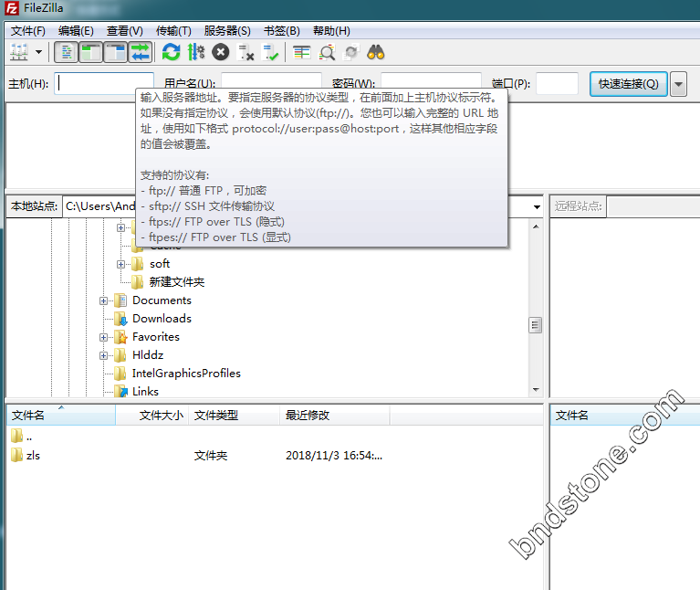This screenshot has height=590, width=700.
Task: Sort local files by 文件类型 column
Action: [x=235, y=416]
